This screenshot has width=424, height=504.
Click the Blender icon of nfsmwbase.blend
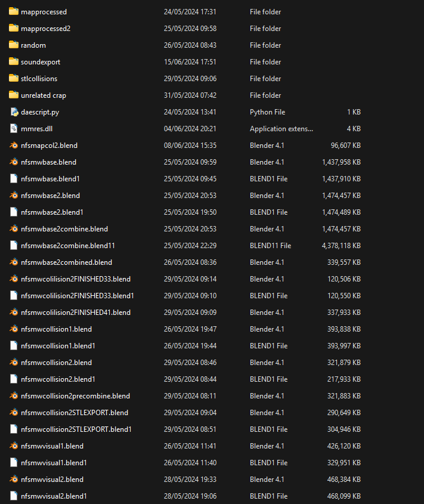point(14,162)
